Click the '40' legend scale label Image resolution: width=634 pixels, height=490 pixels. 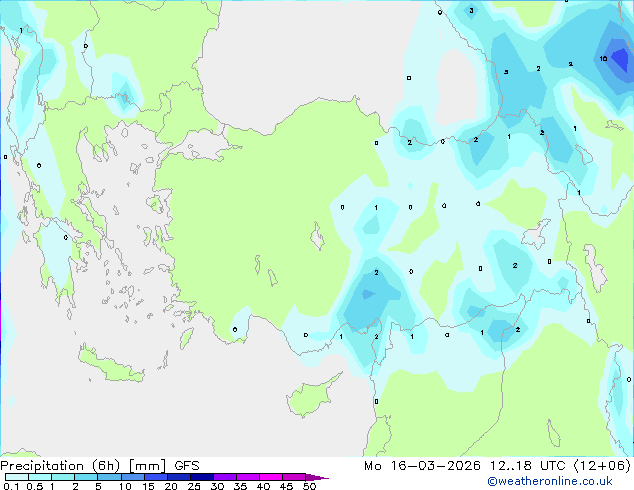[263, 486]
